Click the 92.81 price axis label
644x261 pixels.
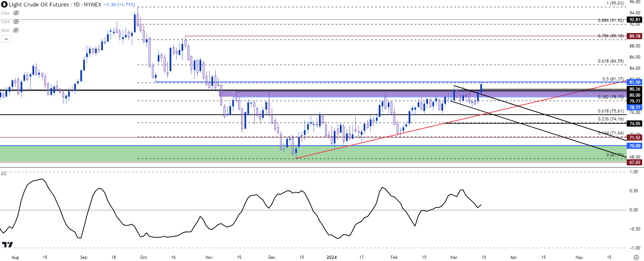point(635,20)
